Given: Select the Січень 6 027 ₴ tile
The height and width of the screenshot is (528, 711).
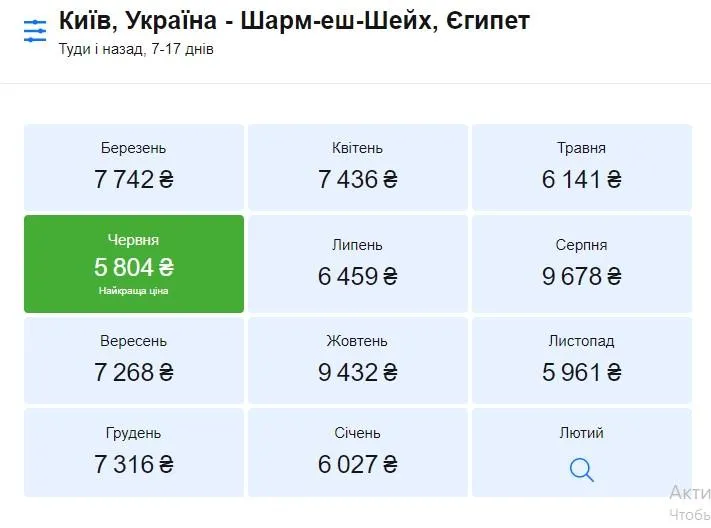Looking at the screenshot, I should click(x=358, y=452).
